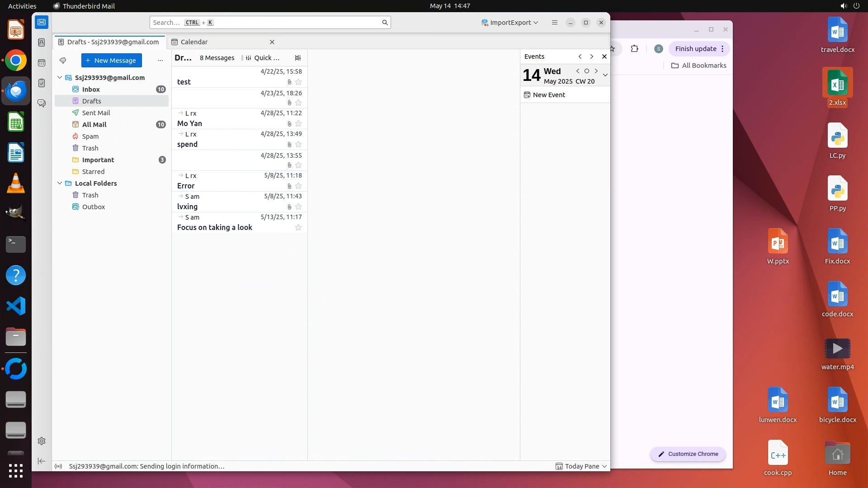
Task: Click the New Message button
Action: pyautogui.click(x=111, y=60)
